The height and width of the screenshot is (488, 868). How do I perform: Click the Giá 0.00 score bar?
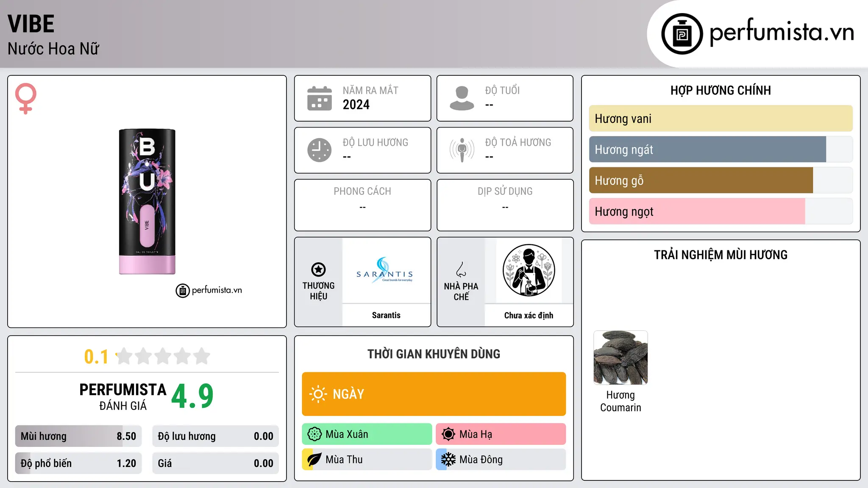(216, 463)
